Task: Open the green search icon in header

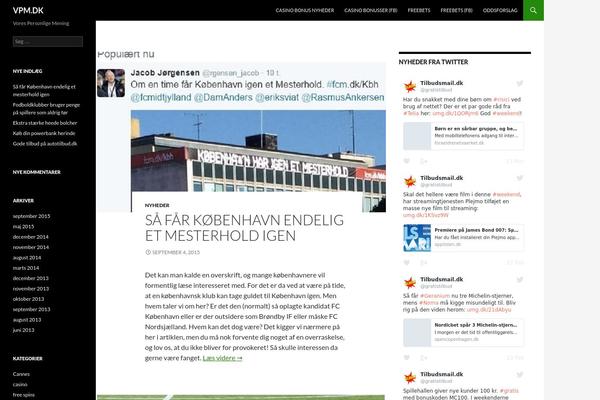Action: pyautogui.click(x=533, y=10)
